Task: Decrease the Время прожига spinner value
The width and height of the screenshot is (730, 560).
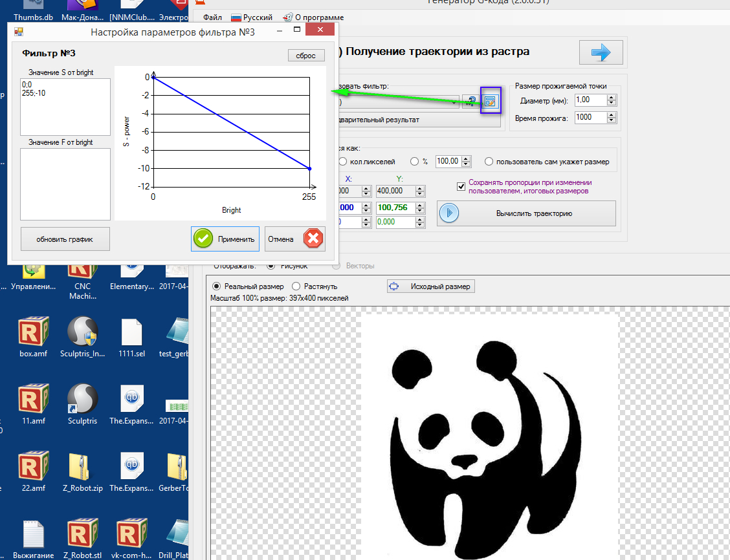Action: pyautogui.click(x=612, y=120)
